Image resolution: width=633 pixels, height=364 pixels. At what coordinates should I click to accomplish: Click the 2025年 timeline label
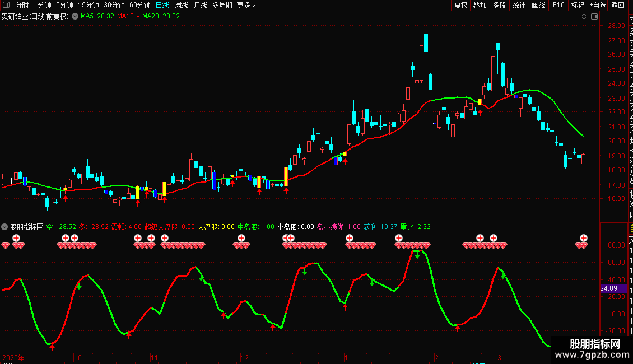(13, 357)
